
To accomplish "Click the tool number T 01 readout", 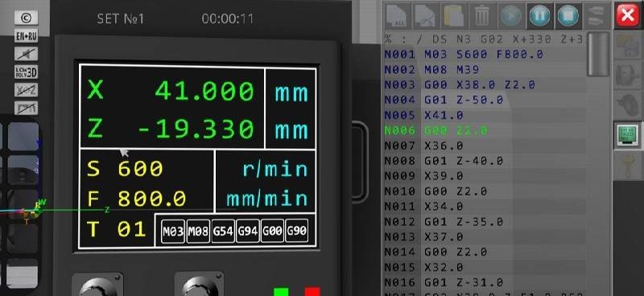I will (117, 229).
